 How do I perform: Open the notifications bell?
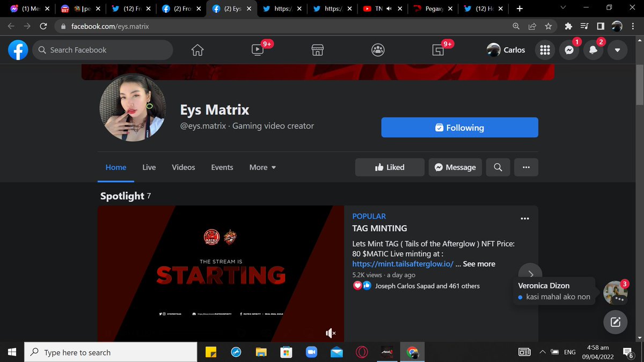(593, 50)
